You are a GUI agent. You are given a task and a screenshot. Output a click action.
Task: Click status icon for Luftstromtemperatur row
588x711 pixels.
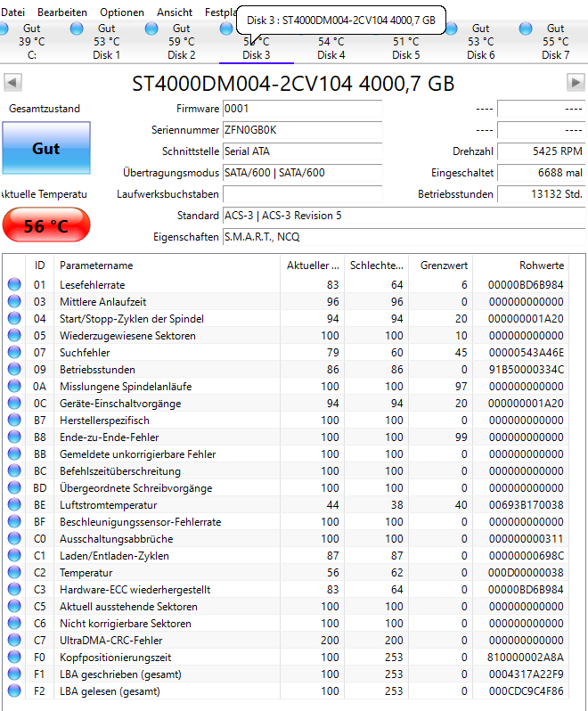click(x=14, y=504)
